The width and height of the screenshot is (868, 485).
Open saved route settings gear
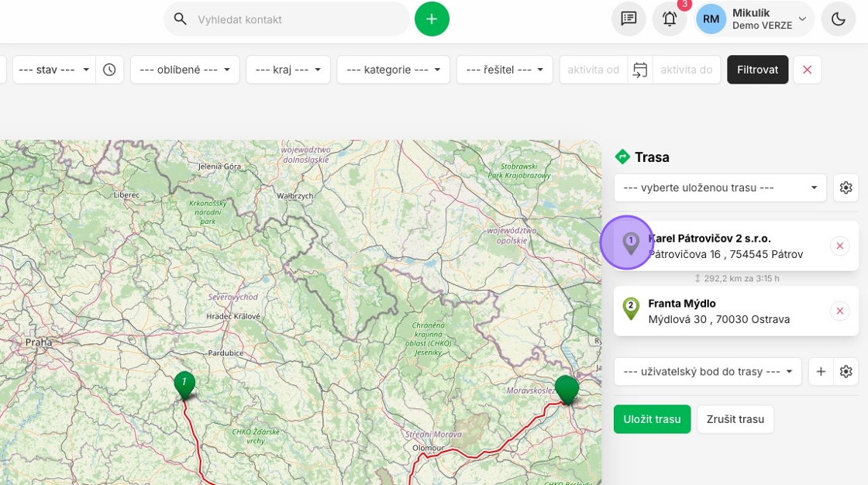pyautogui.click(x=846, y=187)
